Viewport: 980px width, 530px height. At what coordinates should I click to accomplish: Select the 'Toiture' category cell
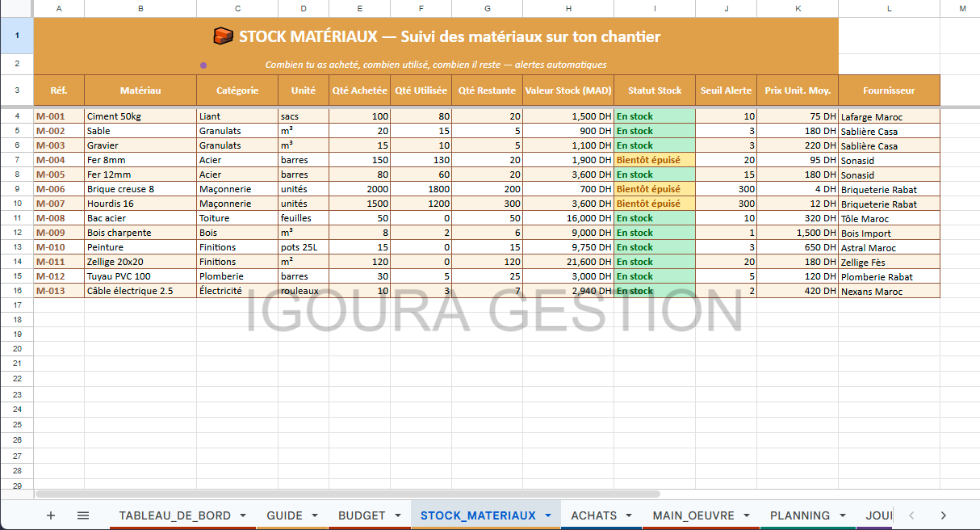[x=237, y=218]
